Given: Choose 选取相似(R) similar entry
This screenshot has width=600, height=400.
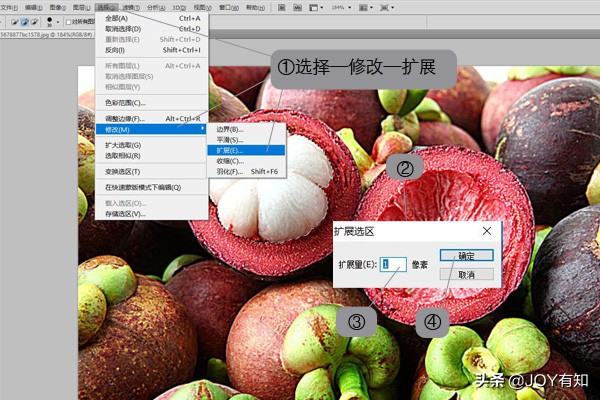Looking at the screenshot, I should (x=152, y=156).
